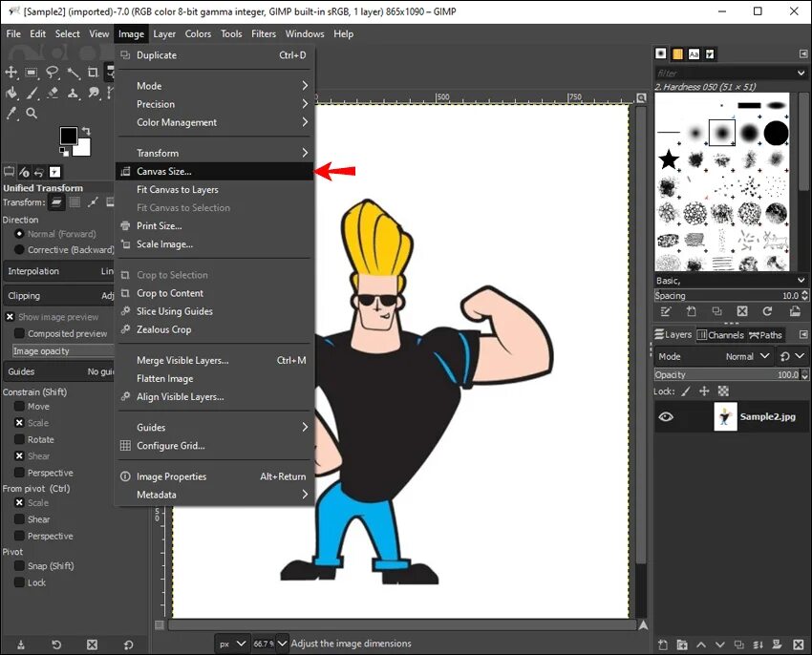Reset colors to default black and white
The height and width of the screenshot is (655, 812).
pyautogui.click(x=64, y=151)
